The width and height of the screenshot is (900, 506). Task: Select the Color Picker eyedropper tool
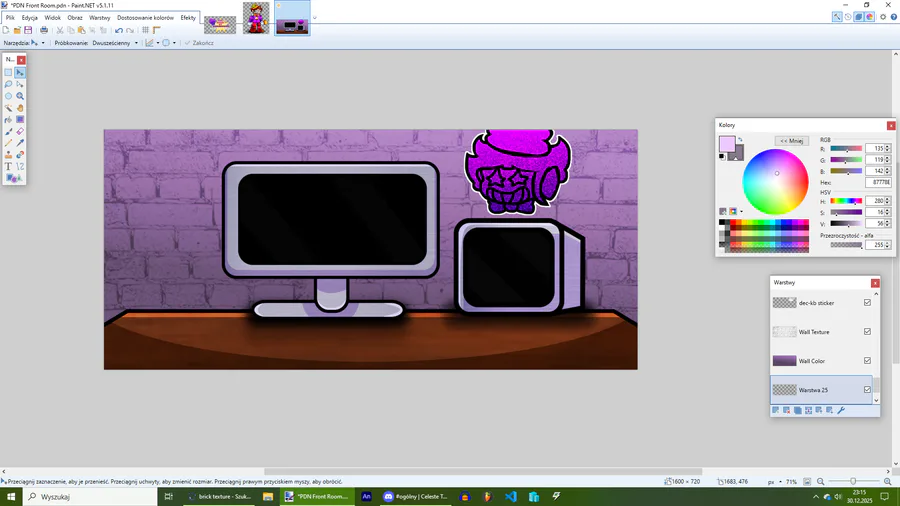point(20,143)
